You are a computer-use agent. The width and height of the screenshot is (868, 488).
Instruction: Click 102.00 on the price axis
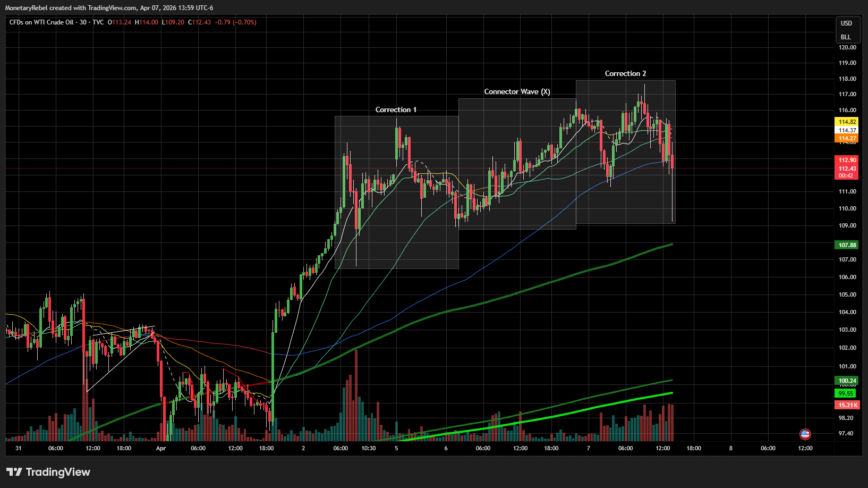(847, 348)
